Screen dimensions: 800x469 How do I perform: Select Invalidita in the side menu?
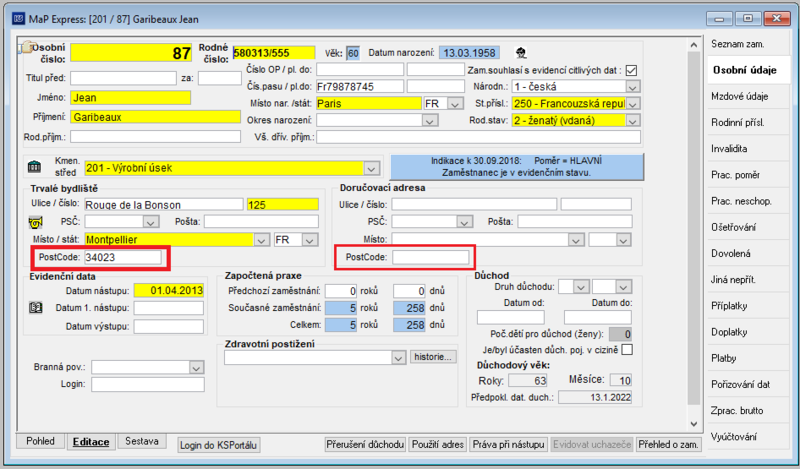748,149
